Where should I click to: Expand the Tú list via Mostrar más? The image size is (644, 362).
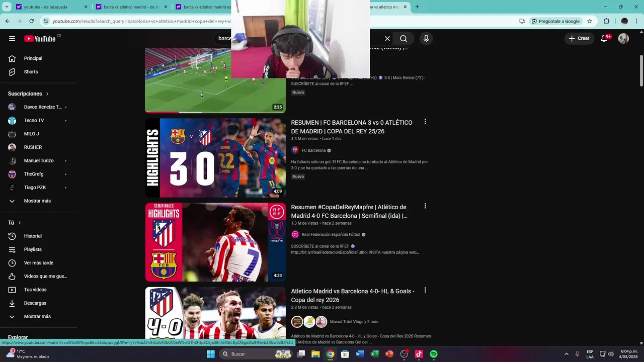38,316
